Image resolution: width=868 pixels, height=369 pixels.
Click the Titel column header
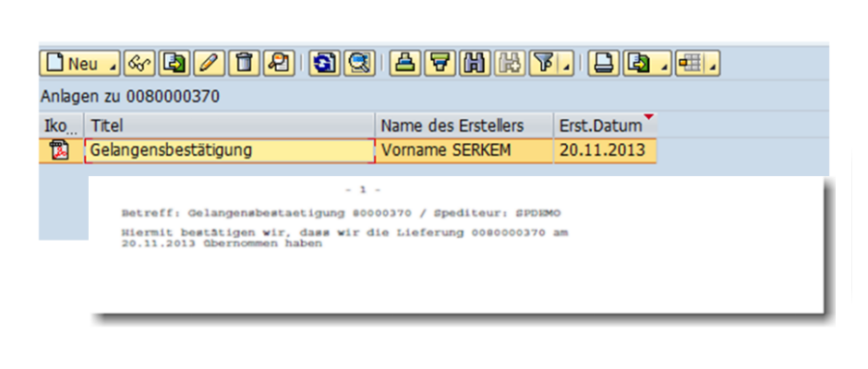229,125
